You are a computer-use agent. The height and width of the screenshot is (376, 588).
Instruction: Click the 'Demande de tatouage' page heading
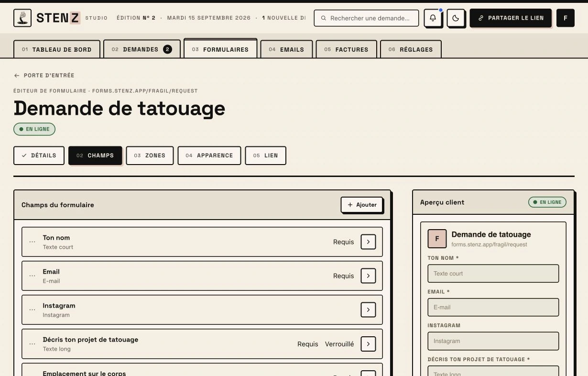[x=120, y=108]
